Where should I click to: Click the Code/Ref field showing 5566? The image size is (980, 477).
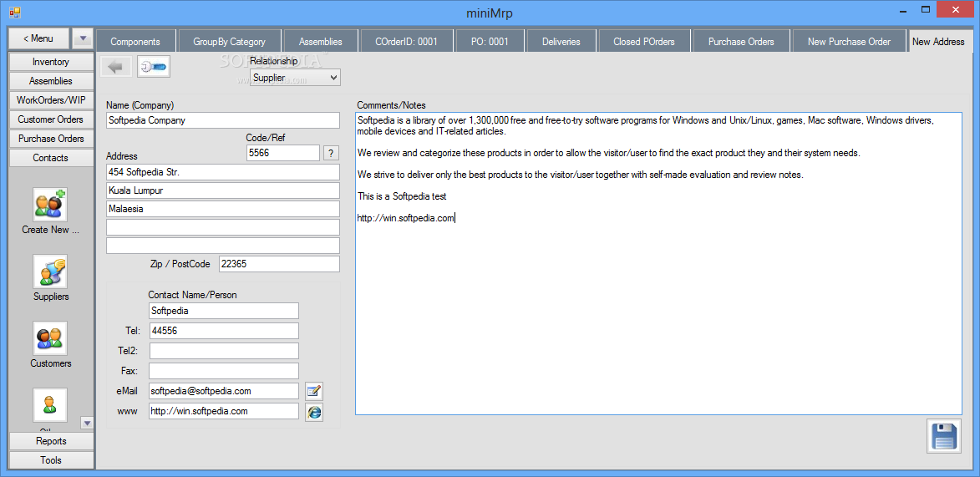pyautogui.click(x=283, y=153)
